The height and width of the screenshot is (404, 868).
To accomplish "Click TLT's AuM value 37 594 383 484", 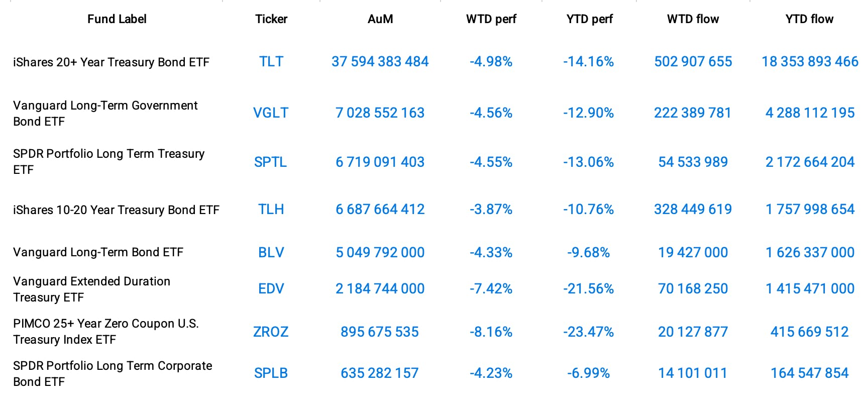I will pyautogui.click(x=380, y=62).
